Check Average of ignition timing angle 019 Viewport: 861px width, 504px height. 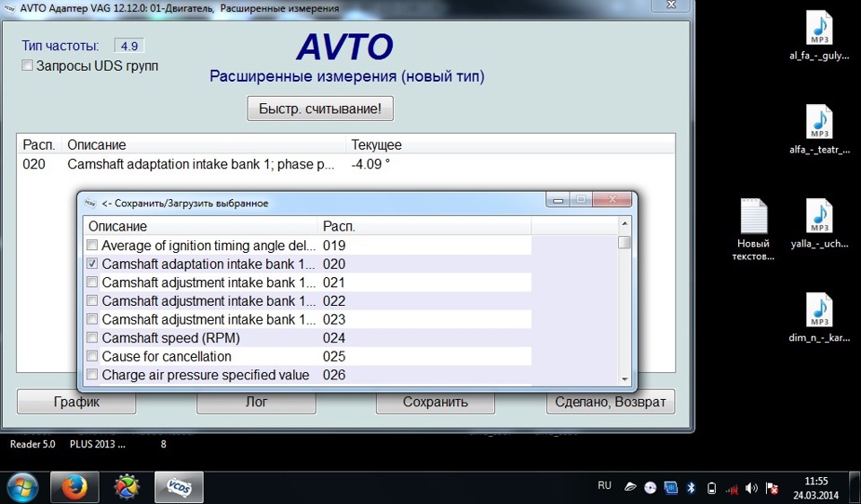pyautogui.click(x=92, y=245)
